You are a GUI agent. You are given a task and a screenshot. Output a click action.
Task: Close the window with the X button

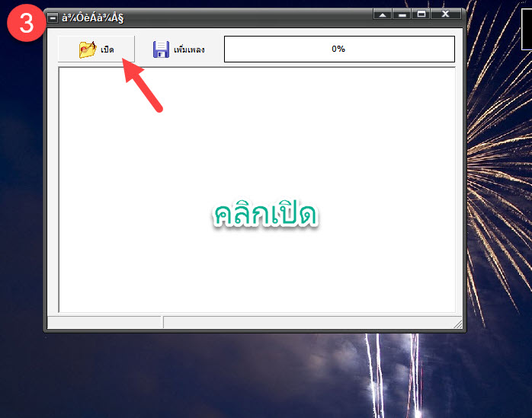click(x=446, y=14)
